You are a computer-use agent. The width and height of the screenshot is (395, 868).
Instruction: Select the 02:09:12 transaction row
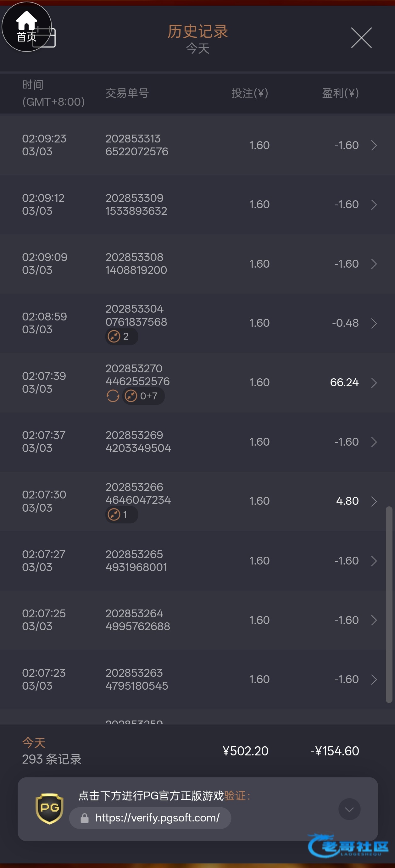[197, 204]
